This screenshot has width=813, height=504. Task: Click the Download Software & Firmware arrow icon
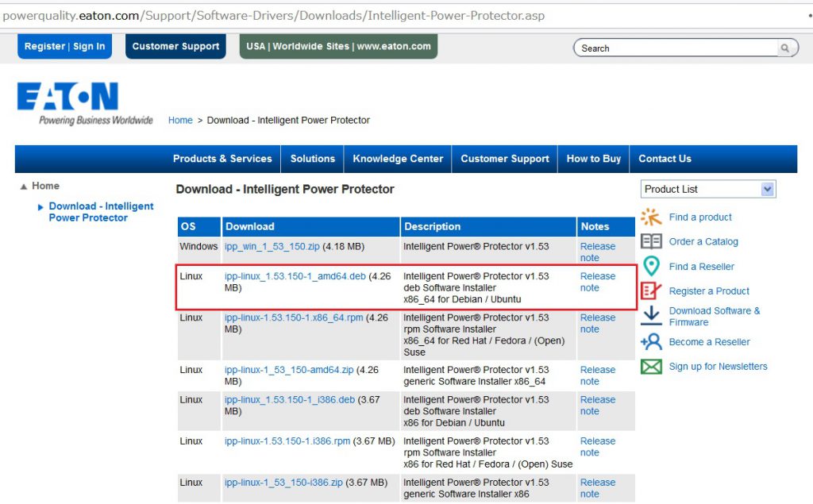[651, 316]
